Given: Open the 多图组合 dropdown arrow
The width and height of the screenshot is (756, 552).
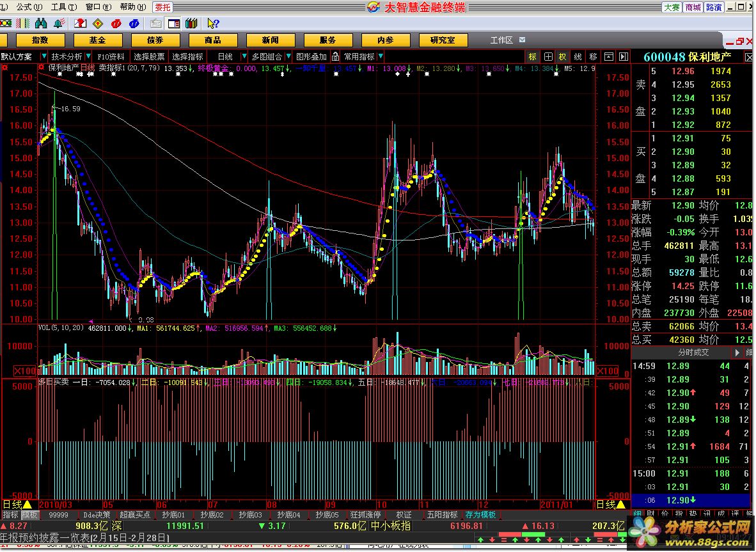Looking at the screenshot, I should tap(288, 57).
